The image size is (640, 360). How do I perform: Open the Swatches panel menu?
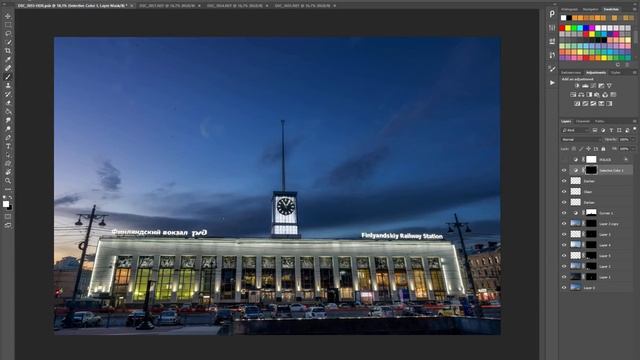635,9
